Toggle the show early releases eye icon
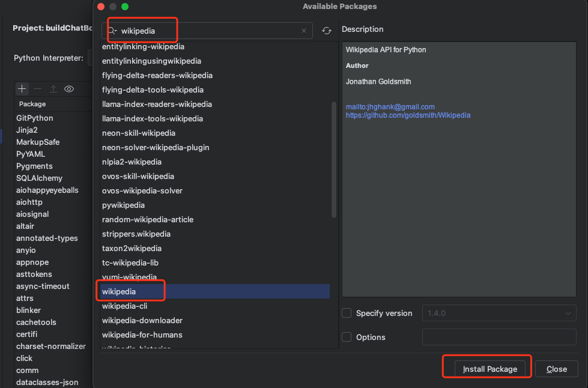Image resolution: width=588 pixels, height=388 pixels. point(69,89)
